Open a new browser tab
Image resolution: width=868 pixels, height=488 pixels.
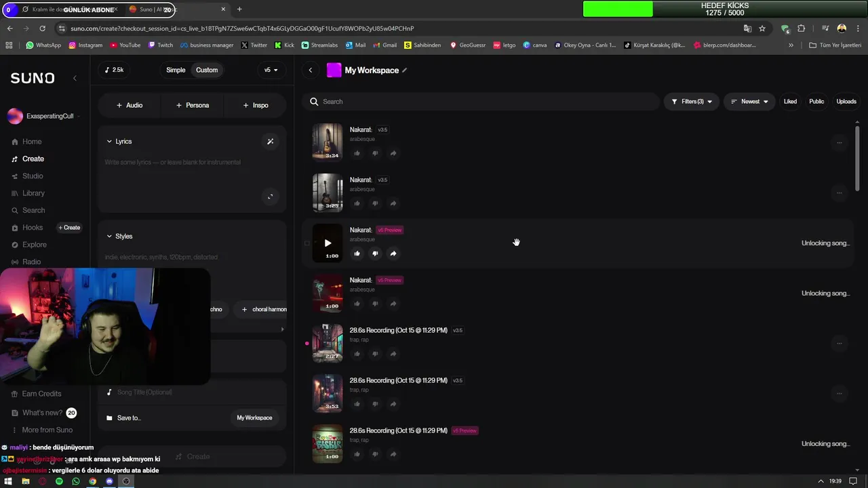pyautogui.click(x=239, y=9)
